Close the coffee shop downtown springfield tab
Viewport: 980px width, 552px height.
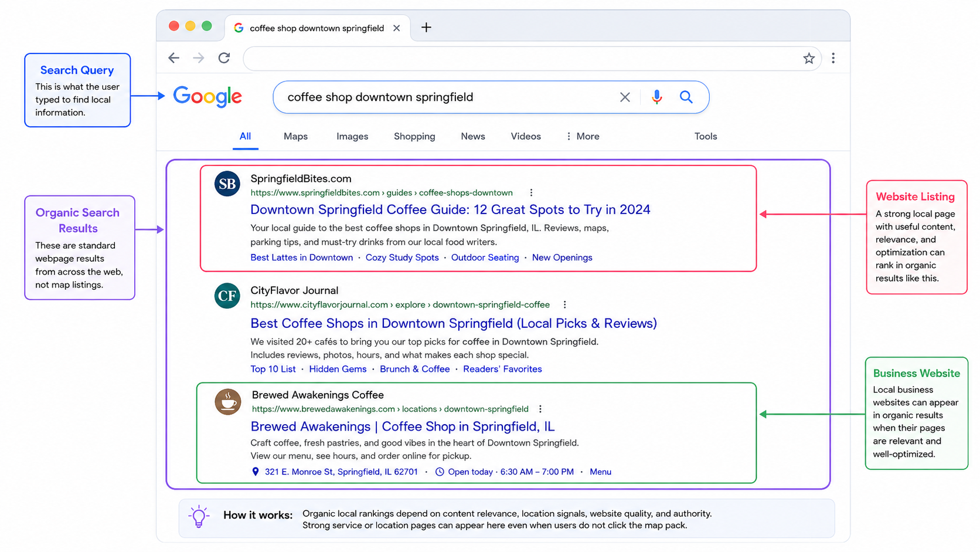397,28
